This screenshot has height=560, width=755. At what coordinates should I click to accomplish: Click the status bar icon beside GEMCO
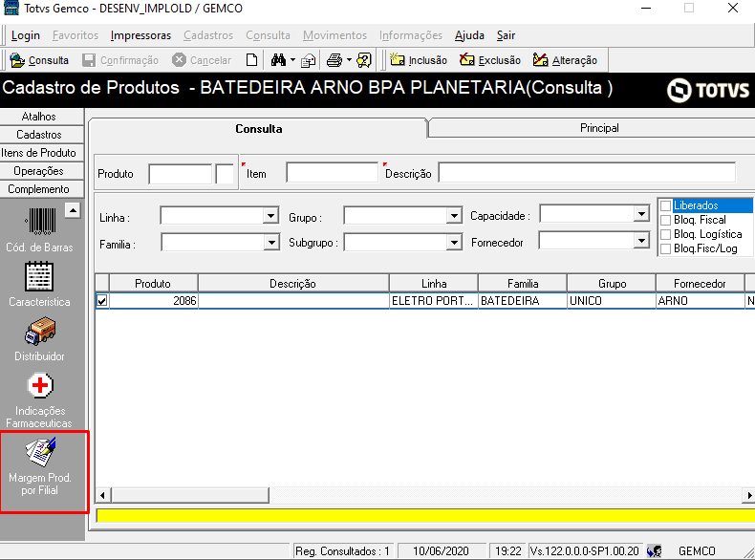[654, 550]
